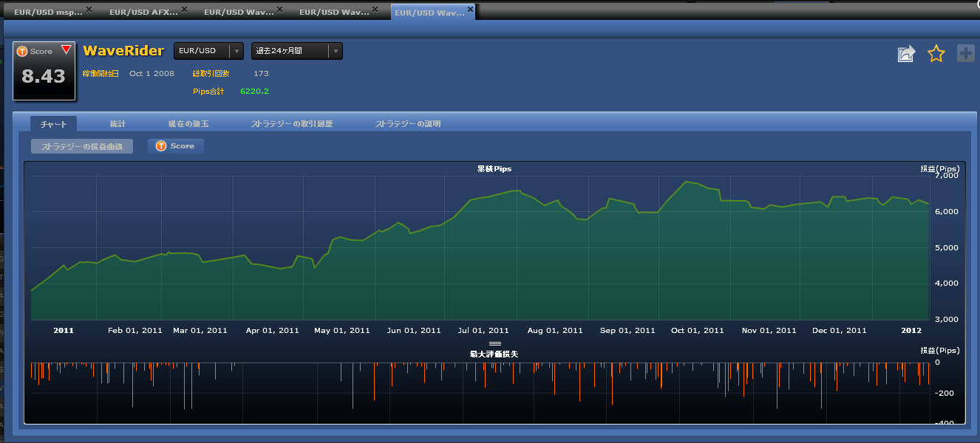Close the active EUR/USD Wav... tab
The height and width of the screenshot is (443, 980).
tap(471, 10)
